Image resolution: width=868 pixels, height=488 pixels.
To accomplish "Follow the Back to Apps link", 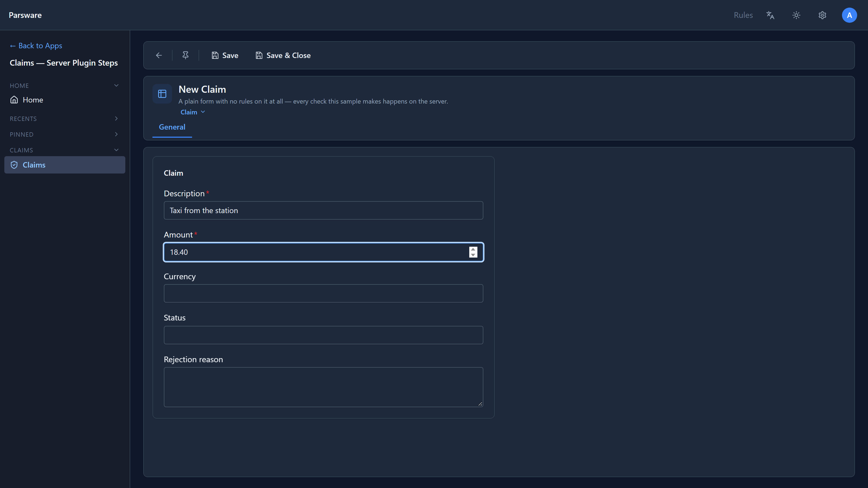I will [x=36, y=46].
